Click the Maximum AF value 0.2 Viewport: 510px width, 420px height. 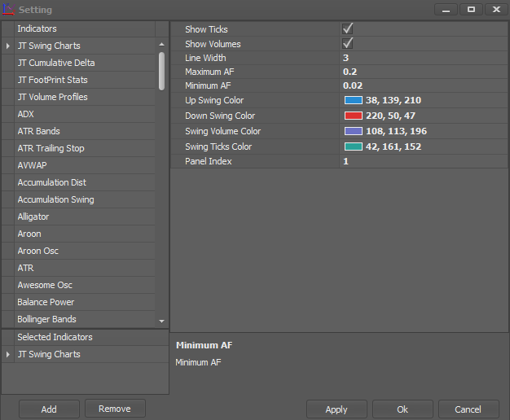tap(350, 72)
